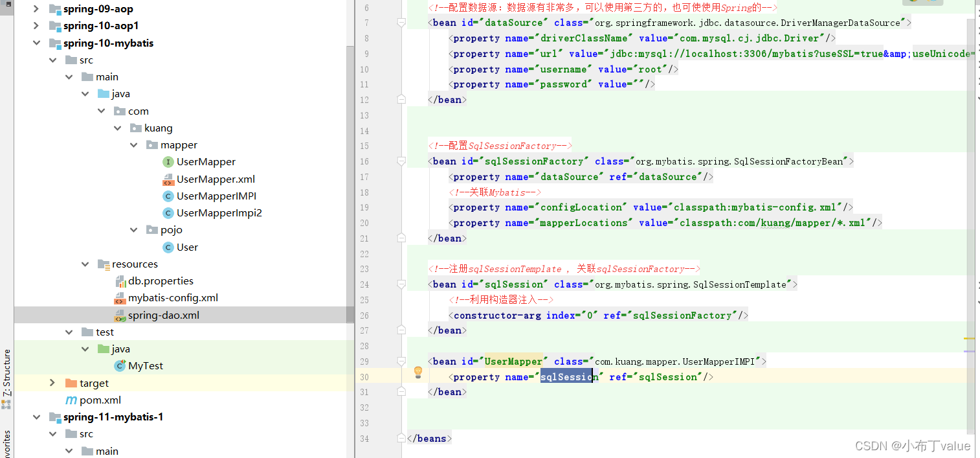Click the jdbc:mysql url value on line 9

(792, 54)
